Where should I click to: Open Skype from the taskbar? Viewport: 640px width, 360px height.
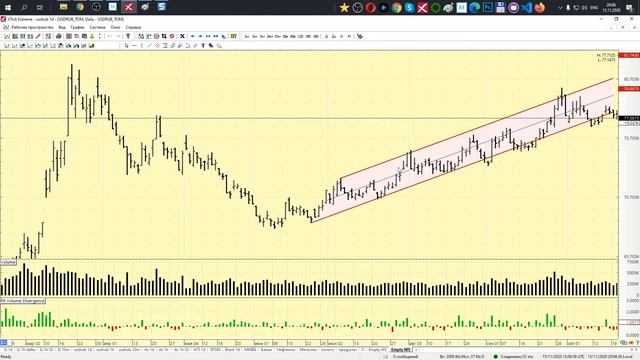pos(409,7)
